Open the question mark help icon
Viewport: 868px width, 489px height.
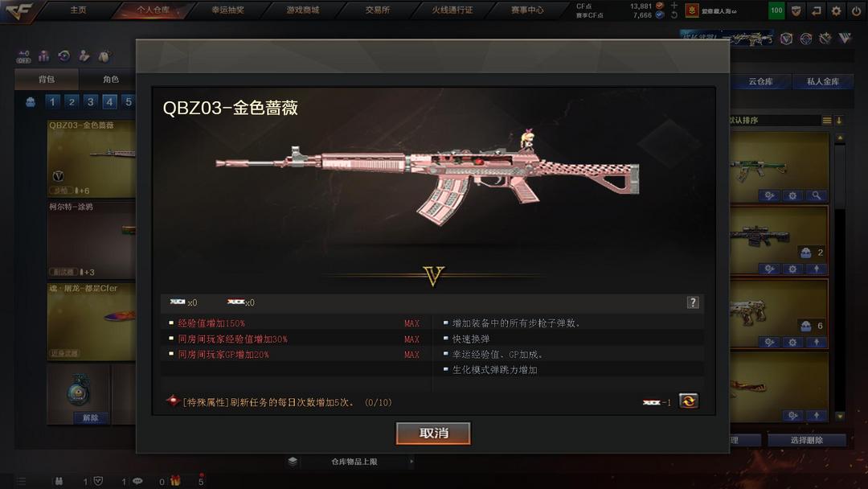pos(693,302)
